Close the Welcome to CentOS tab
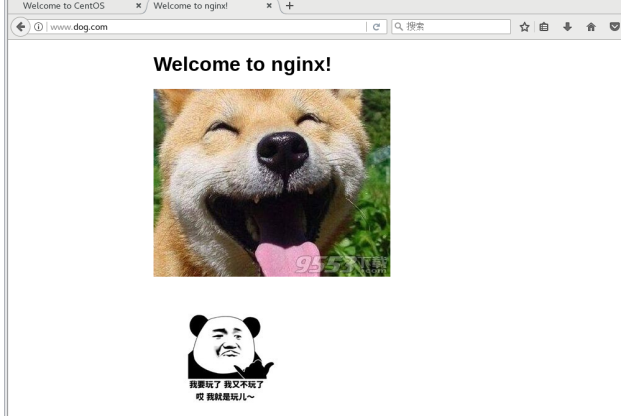 pyautogui.click(x=138, y=6)
